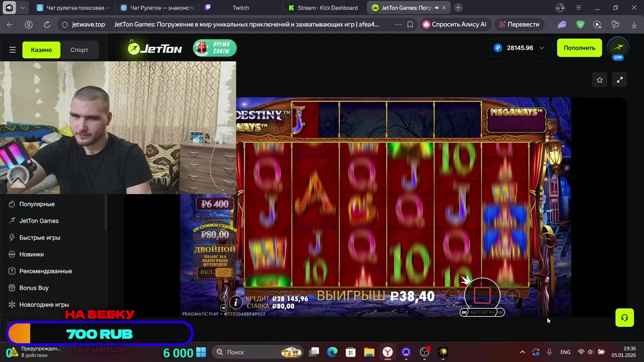Open Task View on taskbar

pos(314,352)
